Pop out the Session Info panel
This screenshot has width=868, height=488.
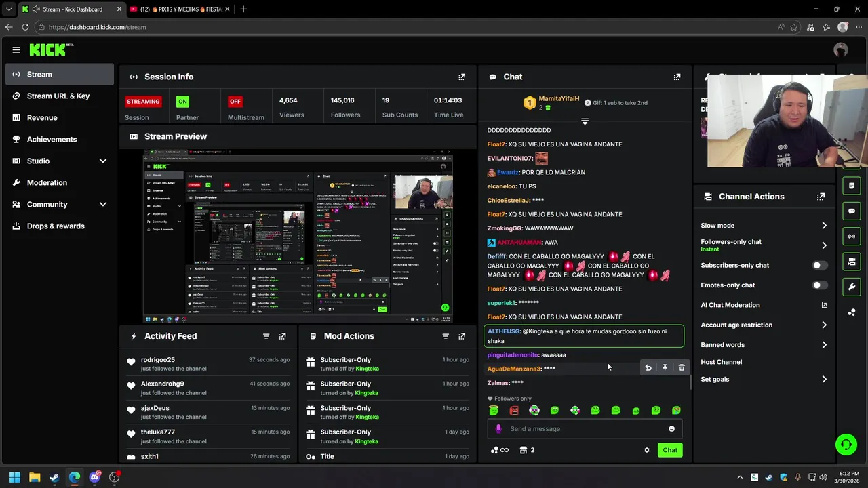(x=462, y=77)
